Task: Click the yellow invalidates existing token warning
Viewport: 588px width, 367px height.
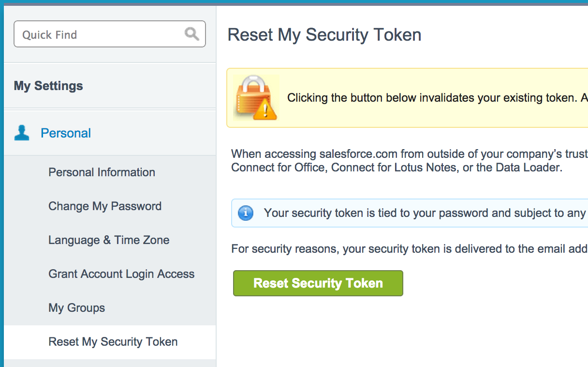Action: 407,98
